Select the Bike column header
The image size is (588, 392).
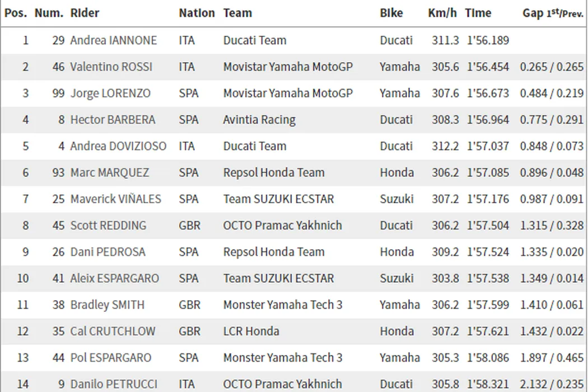coord(391,13)
